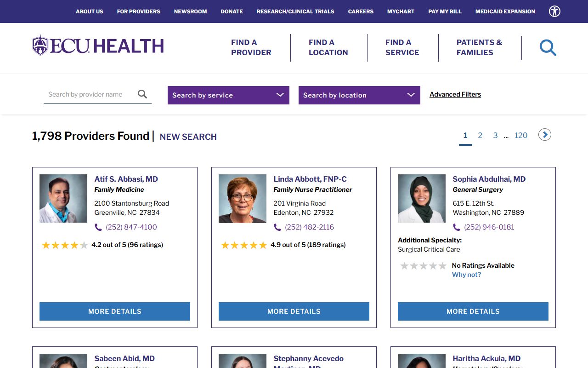Viewport: 588px width, 368px height.
Task: Click Sophia Abdulhai's grey rating stars
Action: coord(423,266)
